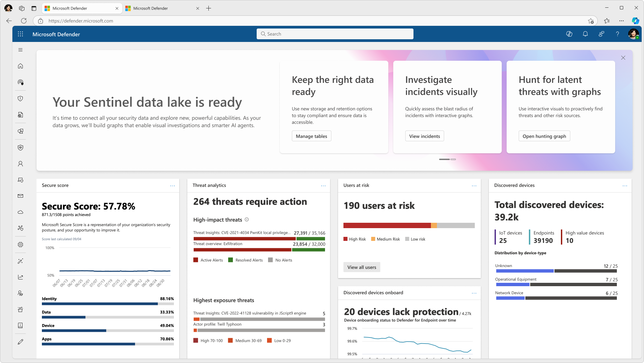The height and width of the screenshot is (363, 644).
Task: Open Secure score card options menu
Action: tap(173, 186)
